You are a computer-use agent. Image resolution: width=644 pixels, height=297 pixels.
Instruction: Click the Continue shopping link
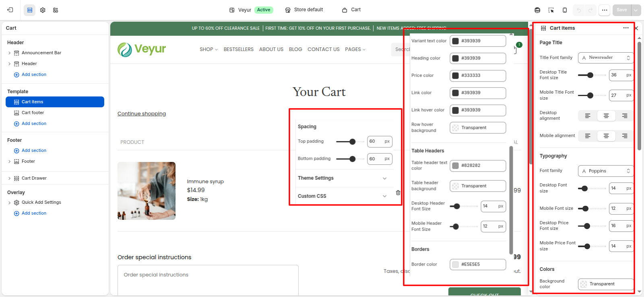click(x=142, y=114)
